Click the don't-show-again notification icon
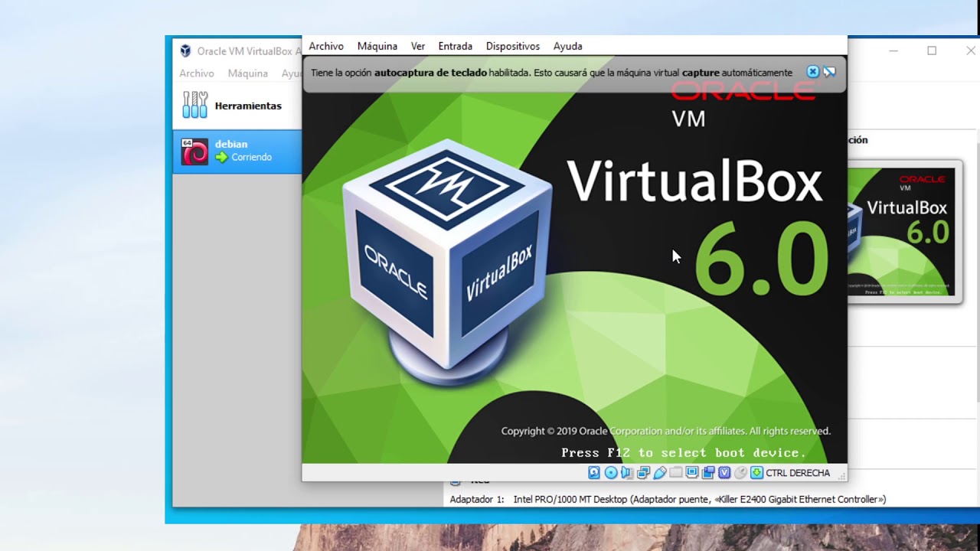 coord(829,72)
